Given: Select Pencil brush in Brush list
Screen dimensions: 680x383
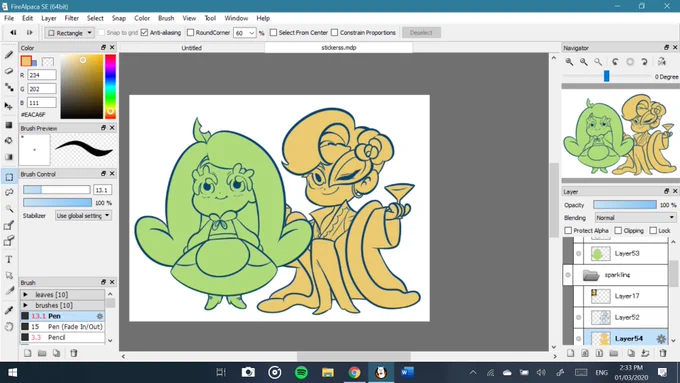Looking at the screenshot, I should [x=62, y=337].
